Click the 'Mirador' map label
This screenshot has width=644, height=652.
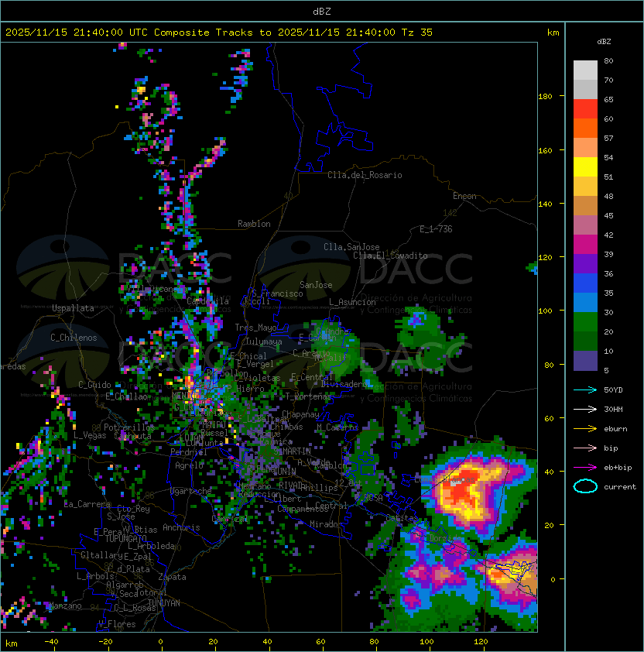click(327, 524)
